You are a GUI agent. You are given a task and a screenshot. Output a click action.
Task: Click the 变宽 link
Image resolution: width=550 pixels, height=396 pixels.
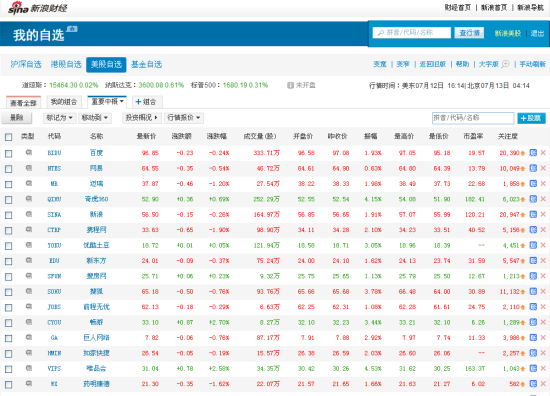tap(380, 64)
